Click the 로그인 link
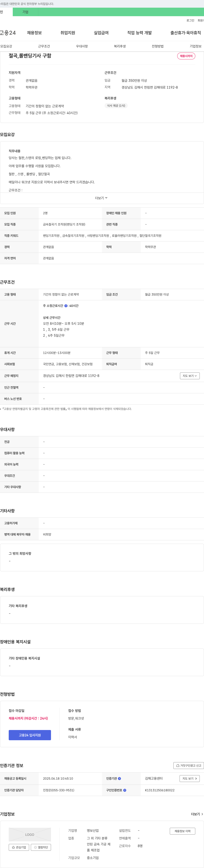204x868 pixels. point(190,21)
